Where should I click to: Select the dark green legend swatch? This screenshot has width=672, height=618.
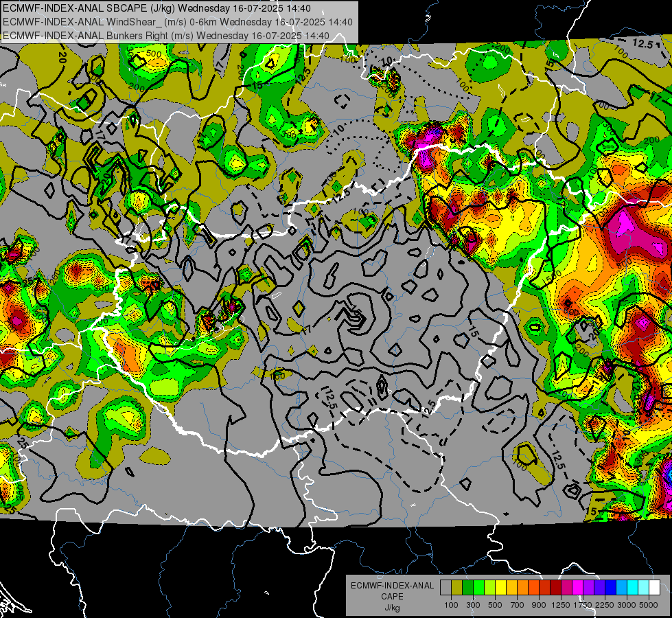pyautogui.click(x=467, y=588)
